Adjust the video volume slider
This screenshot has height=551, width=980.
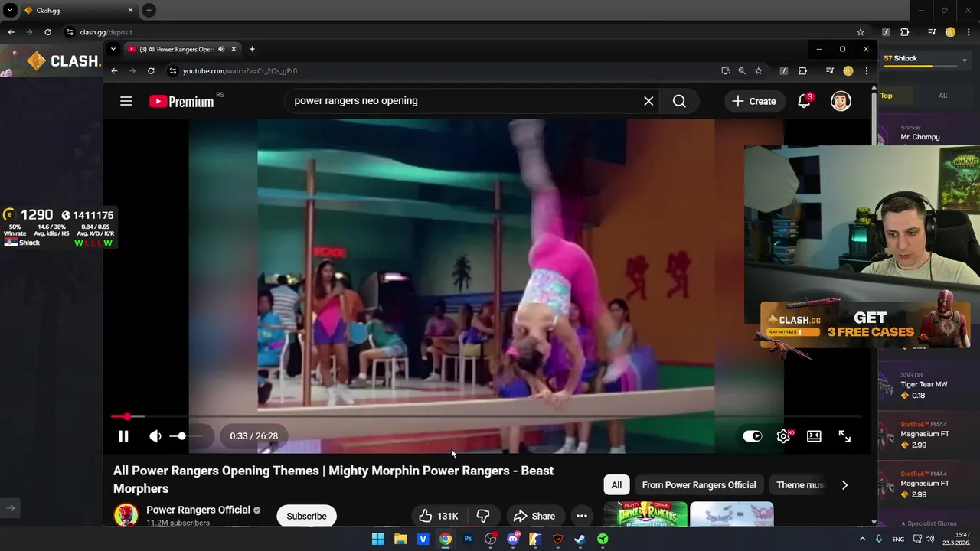[188, 436]
